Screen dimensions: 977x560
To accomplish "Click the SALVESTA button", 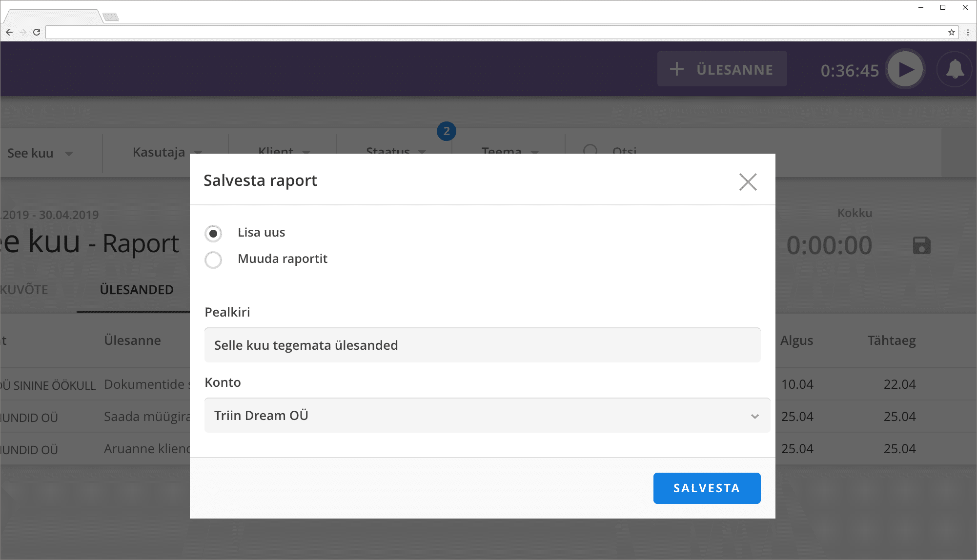I will click(707, 488).
